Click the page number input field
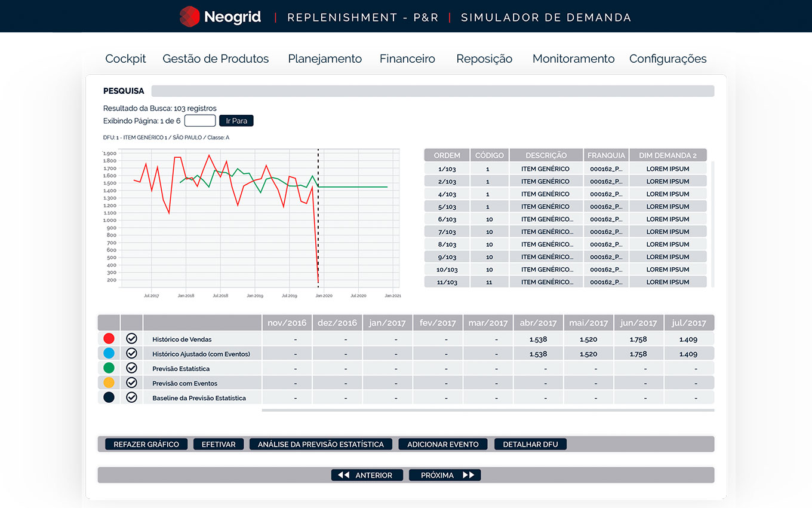Screen dimensions: 812x508 click(x=200, y=121)
